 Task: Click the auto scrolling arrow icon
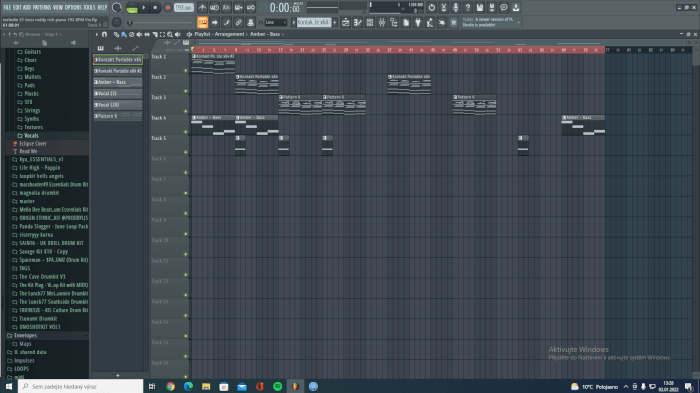tap(214, 22)
